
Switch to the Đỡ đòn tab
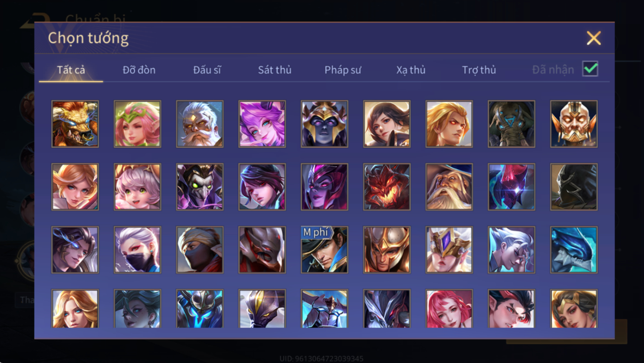(139, 70)
